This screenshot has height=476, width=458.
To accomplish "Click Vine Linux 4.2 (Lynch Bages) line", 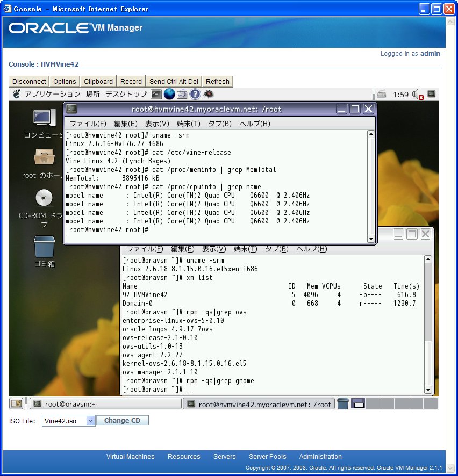I will (x=118, y=161).
